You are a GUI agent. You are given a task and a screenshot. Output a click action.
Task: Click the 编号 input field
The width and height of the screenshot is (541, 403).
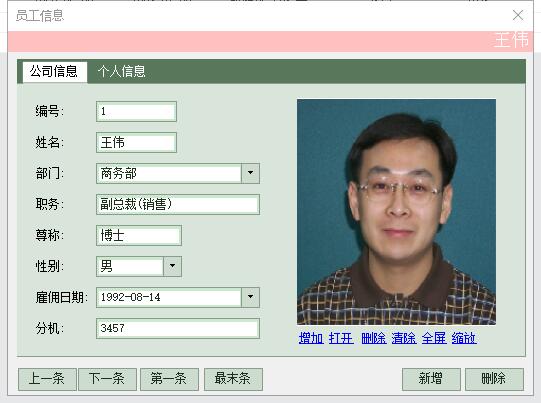coord(136,111)
